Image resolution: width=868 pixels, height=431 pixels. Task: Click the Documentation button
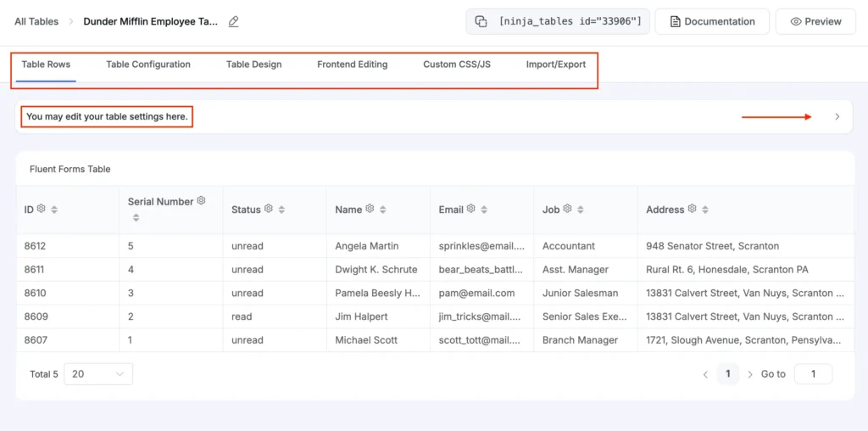pyautogui.click(x=712, y=22)
